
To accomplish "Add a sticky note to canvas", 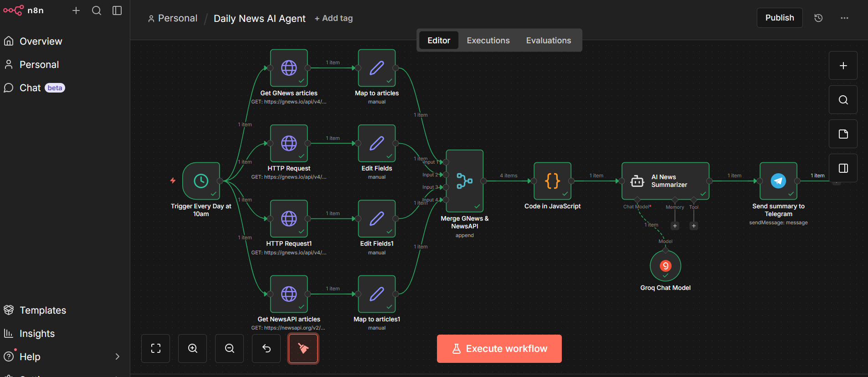I will [x=843, y=134].
